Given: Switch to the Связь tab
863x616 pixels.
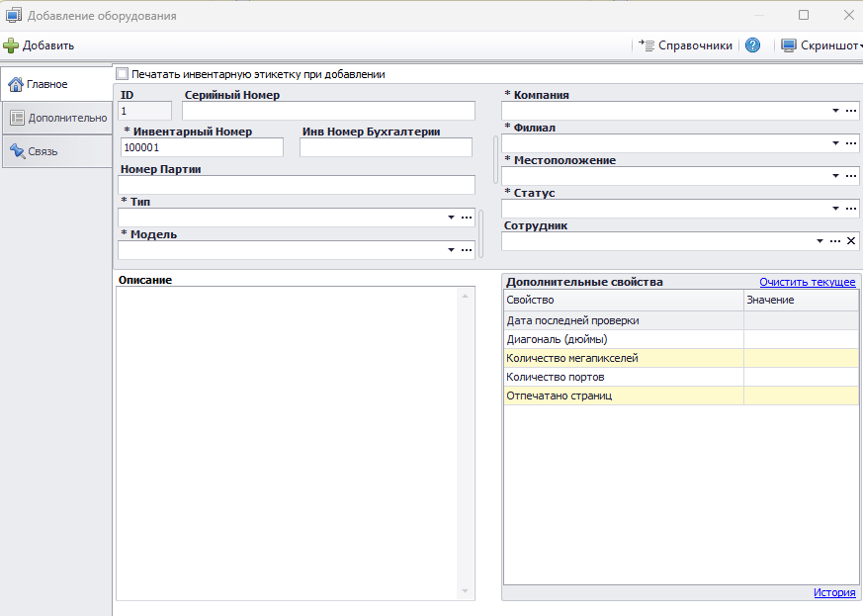Looking at the screenshot, I should [x=56, y=151].
